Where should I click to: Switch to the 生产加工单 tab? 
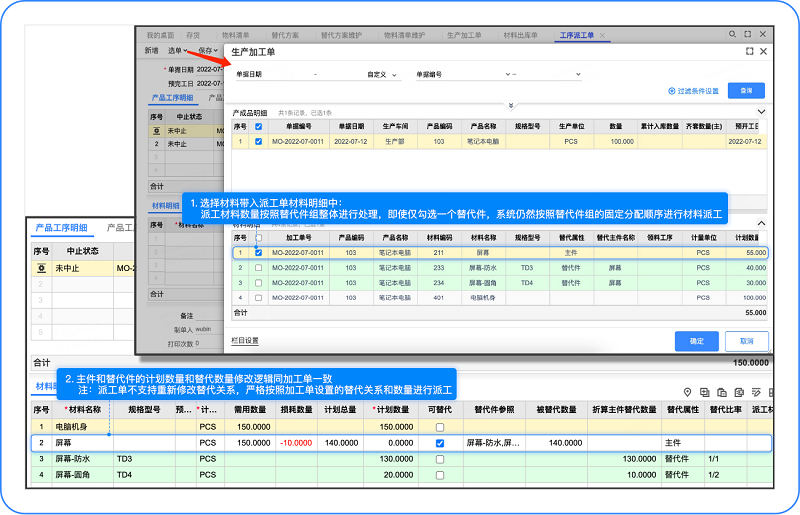coord(464,35)
